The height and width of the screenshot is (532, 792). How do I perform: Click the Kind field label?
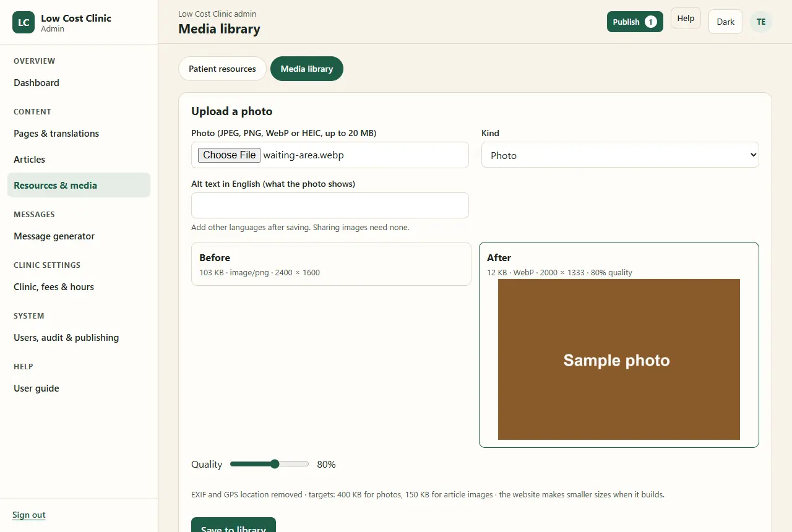pos(490,133)
